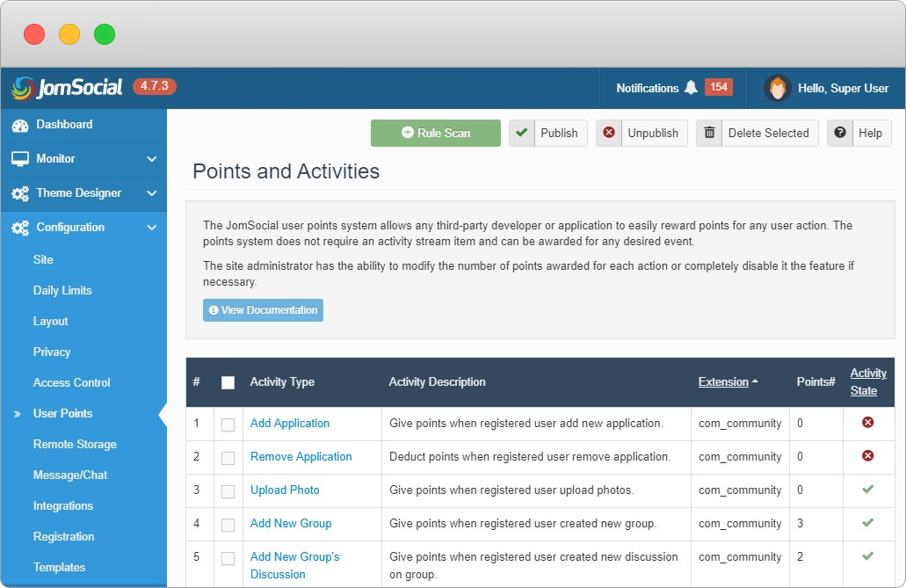Check the Remove Application row checkbox
Viewport: 906px width, 588px height.
[228, 459]
